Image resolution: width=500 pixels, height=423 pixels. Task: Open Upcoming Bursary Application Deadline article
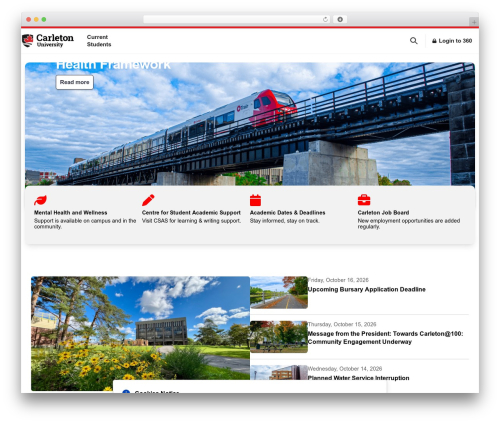click(366, 289)
